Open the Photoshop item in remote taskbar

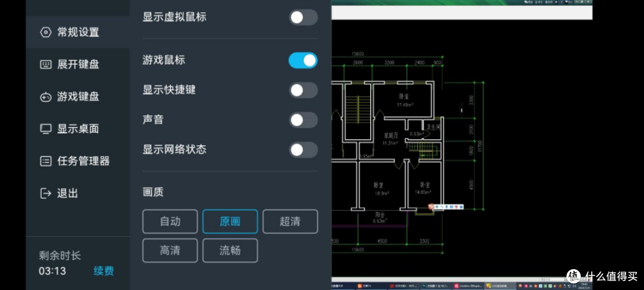click(436, 286)
